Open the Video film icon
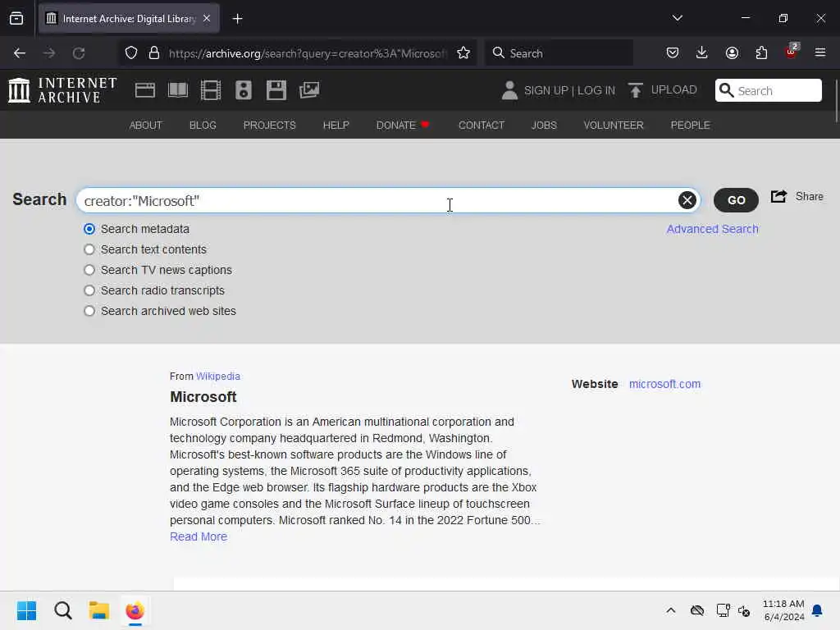Viewport: 840px width, 630px height. pyautogui.click(x=211, y=90)
